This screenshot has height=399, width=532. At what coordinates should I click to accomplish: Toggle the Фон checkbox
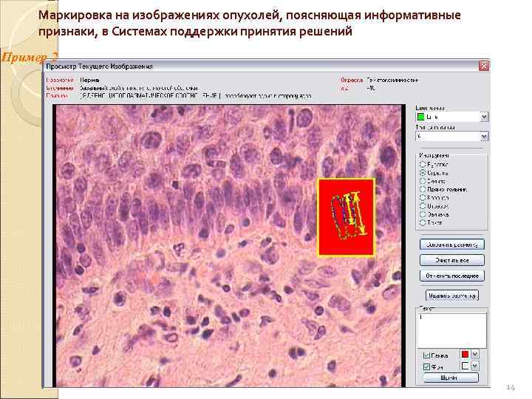pyautogui.click(x=427, y=366)
